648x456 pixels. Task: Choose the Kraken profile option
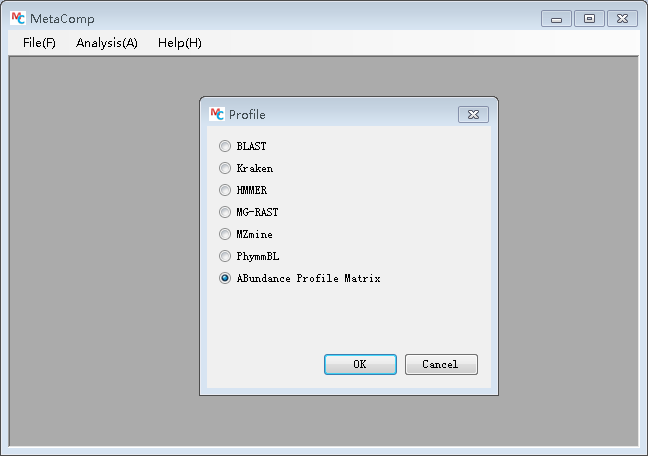click(x=225, y=168)
